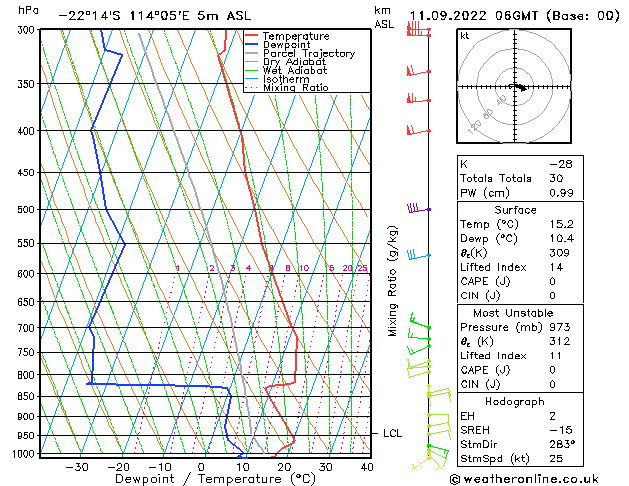
Task: Click the yellow wind barb at 1000 hPa
Action: pos(427,461)
